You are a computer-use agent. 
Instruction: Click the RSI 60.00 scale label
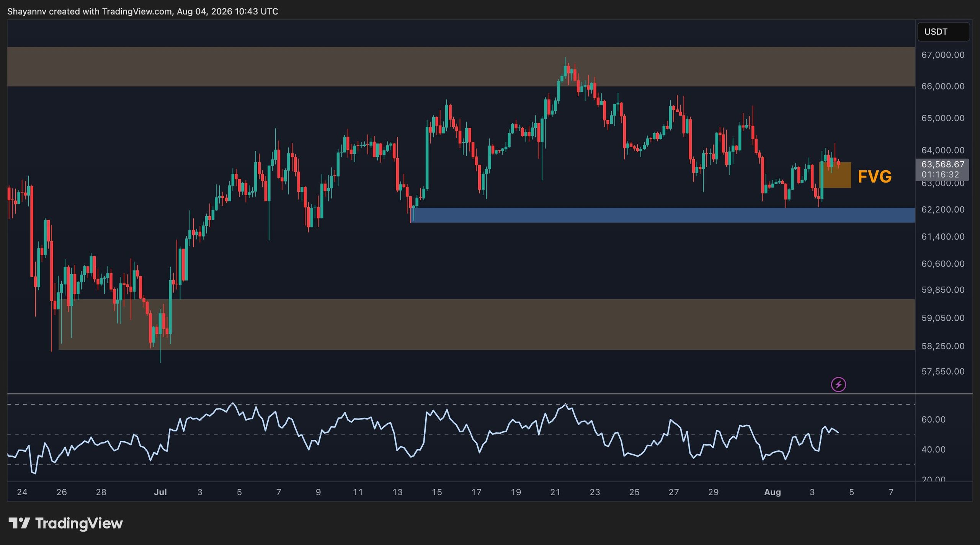pos(933,419)
